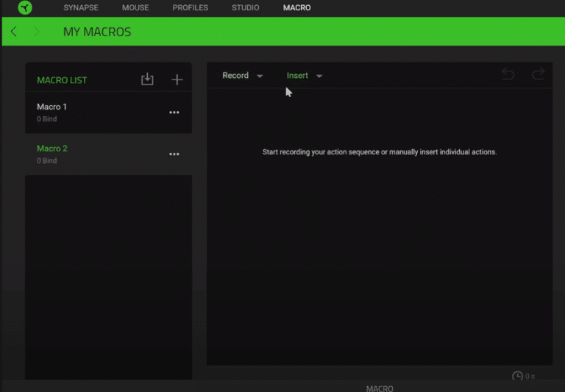Viewport: 565px width, 392px height.
Task: Open the MOUSE tab
Action: pos(135,8)
